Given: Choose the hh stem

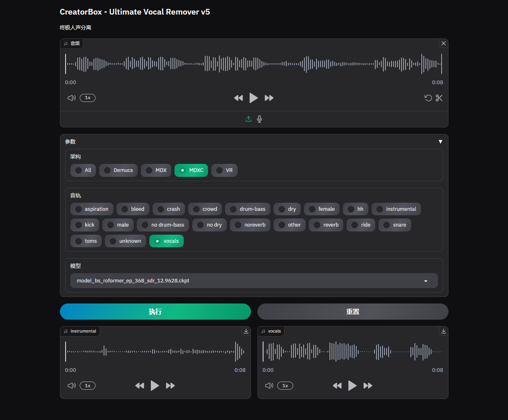Looking at the screenshot, I should (x=355, y=209).
